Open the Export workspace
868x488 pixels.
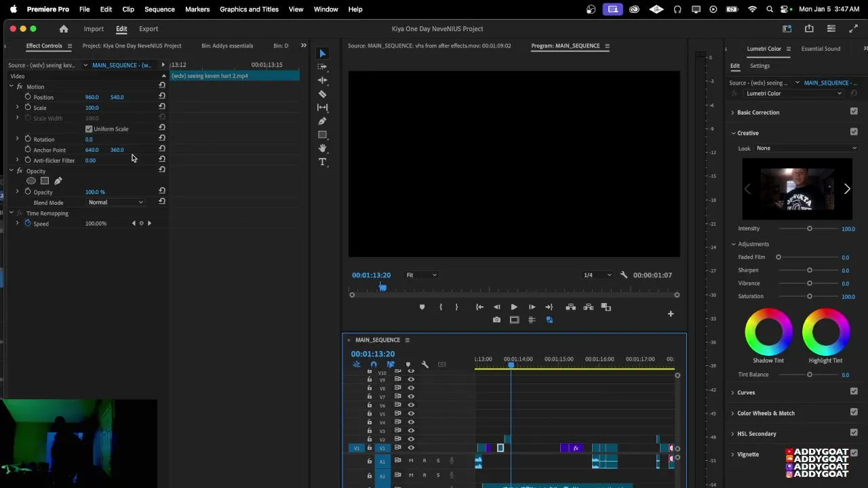[149, 29]
